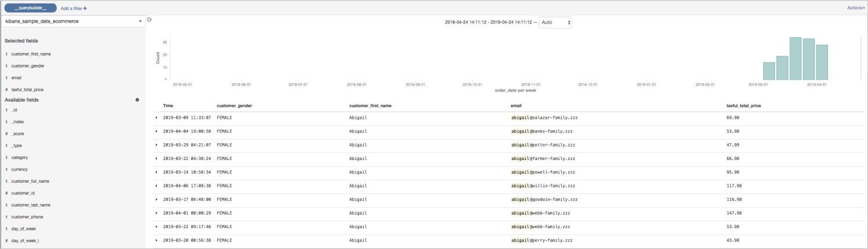Viewport: 868px width, 249px height.
Task: Click the last histogram bar near 2019-04-01
Action: [x=822, y=62]
